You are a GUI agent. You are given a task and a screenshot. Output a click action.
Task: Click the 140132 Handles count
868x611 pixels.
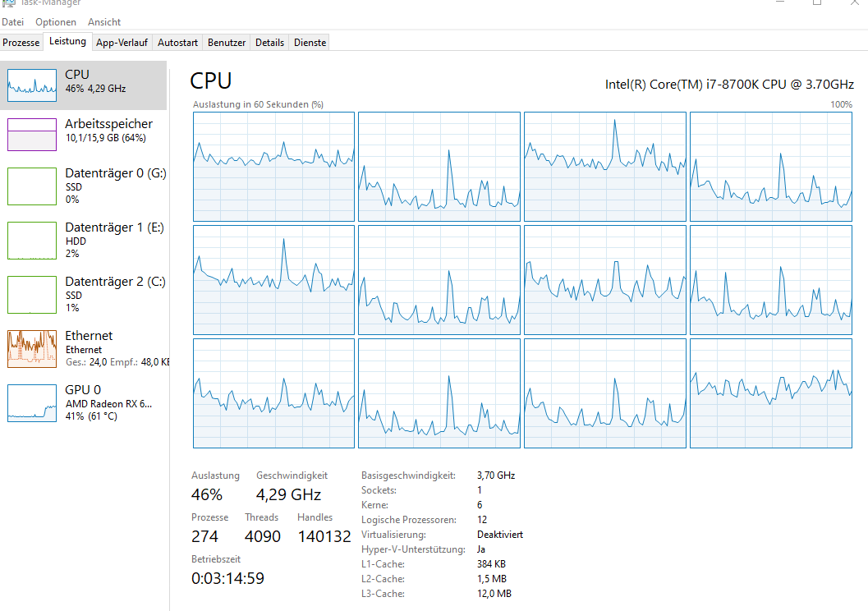point(324,537)
